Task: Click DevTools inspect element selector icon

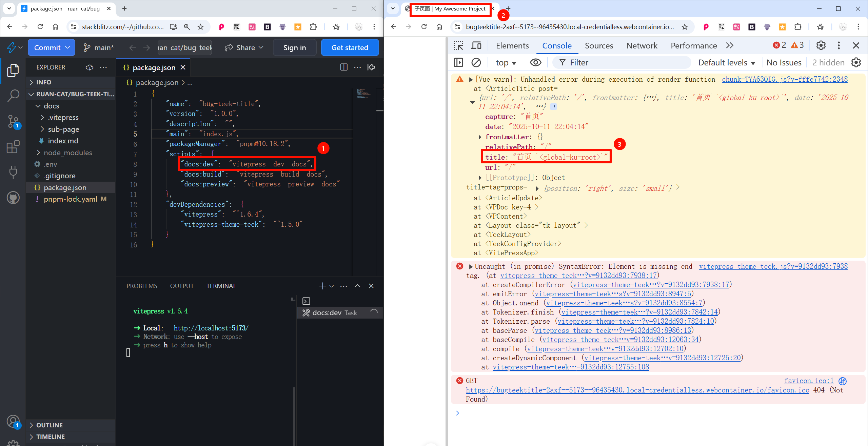Action: pyautogui.click(x=458, y=46)
